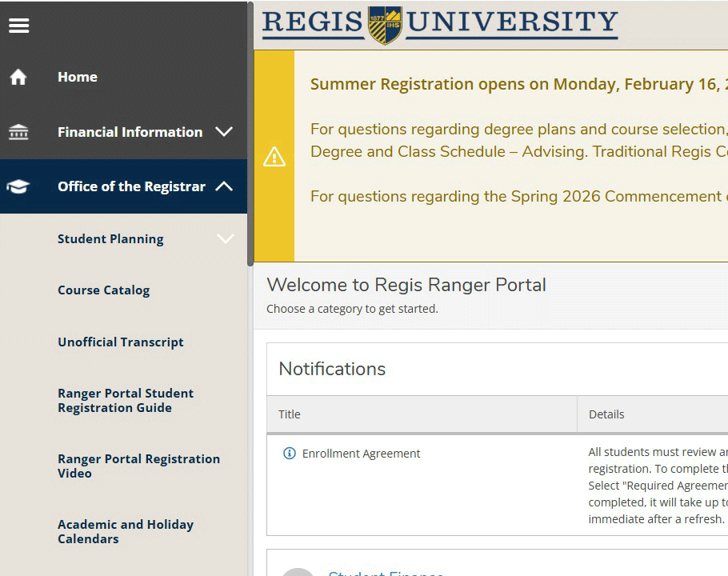This screenshot has height=576, width=728.
Task: Click the Student Finance link
Action: coord(386,573)
